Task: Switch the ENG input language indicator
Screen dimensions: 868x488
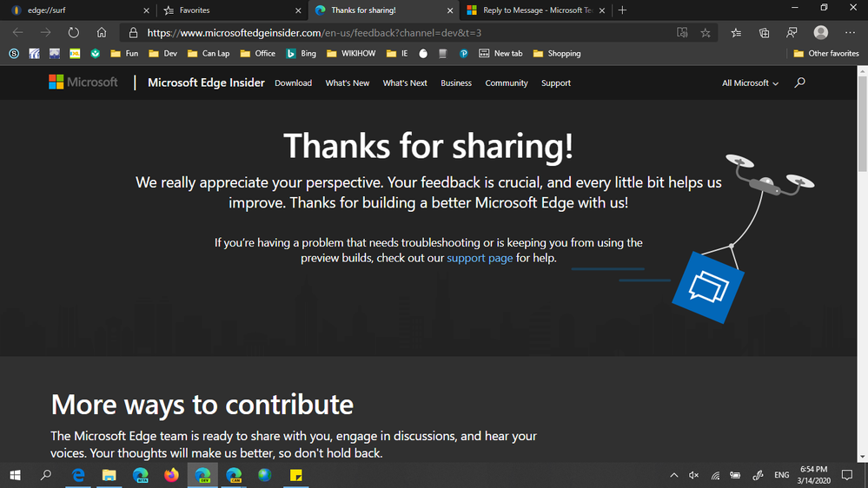Action: tap(782, 475)
